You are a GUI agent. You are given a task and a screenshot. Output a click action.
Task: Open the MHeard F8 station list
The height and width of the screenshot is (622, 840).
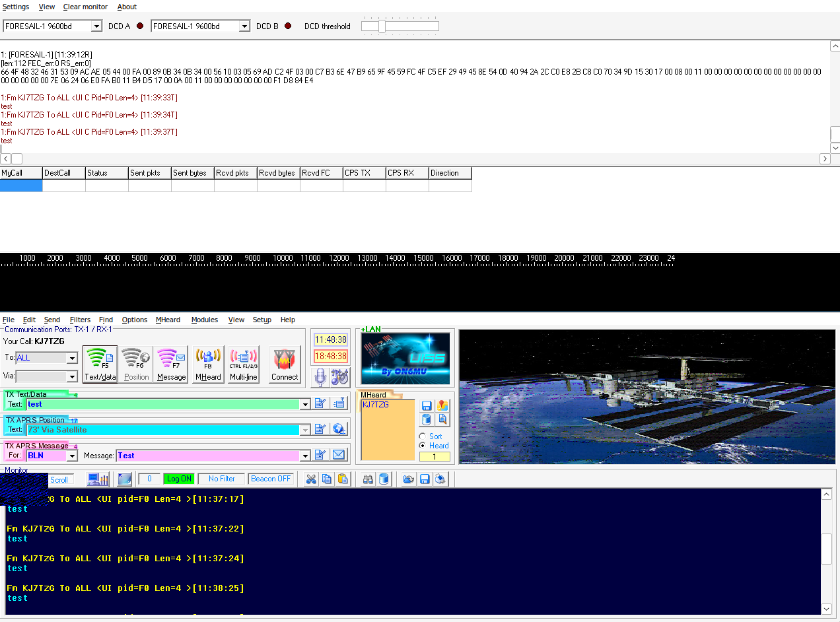point(208,364)
